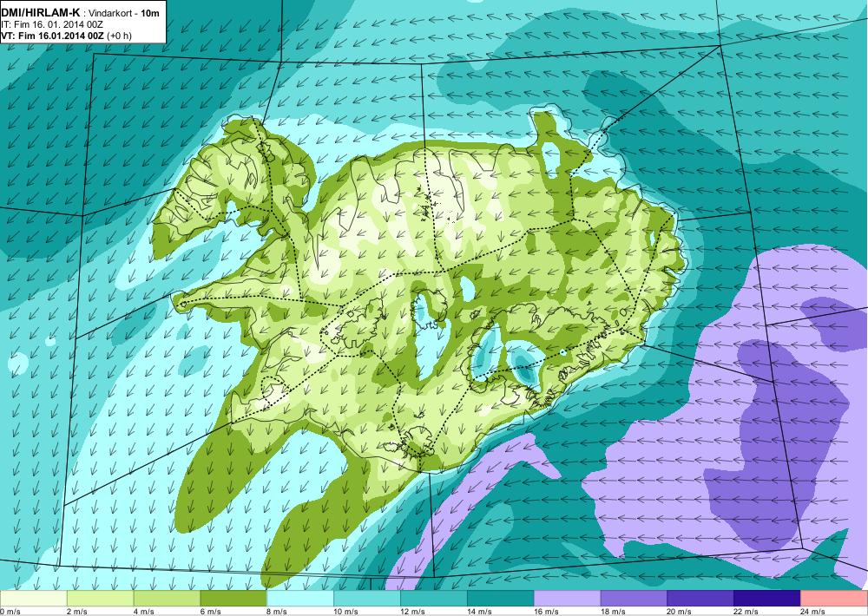Click the "IT: Fim 16. 01. 2014 00Z" line
Screen dimensions: 868x616
pyautogui.click(x=52, y=25)
